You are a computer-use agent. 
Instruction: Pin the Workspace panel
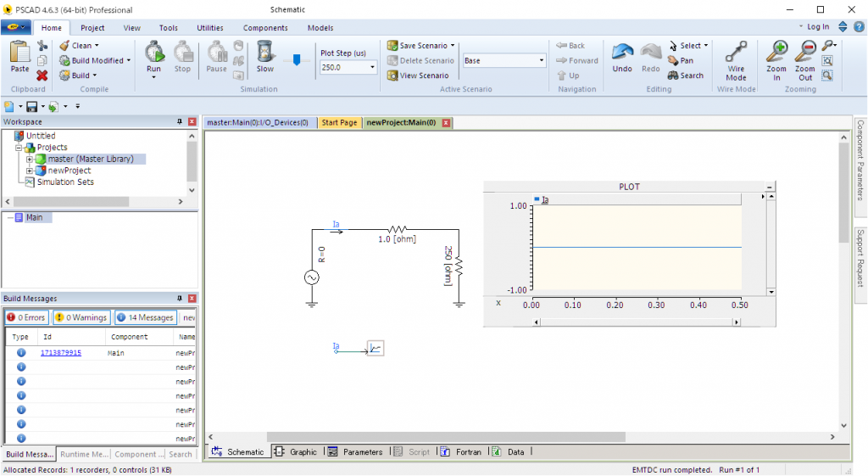click(x=180, y=121)
